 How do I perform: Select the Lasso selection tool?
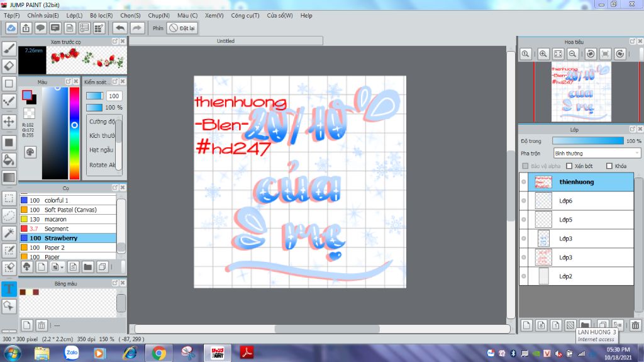coord(9,215)
